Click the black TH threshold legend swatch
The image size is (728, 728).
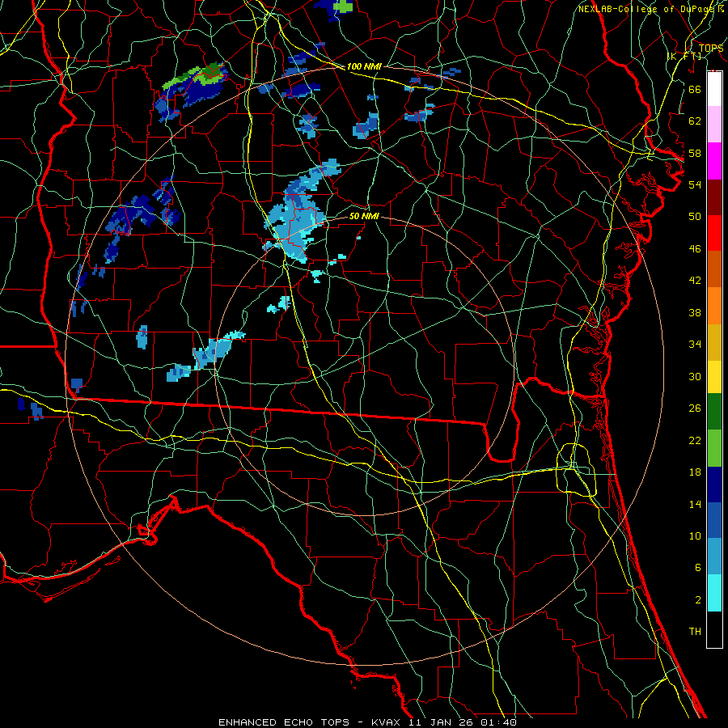714,629
